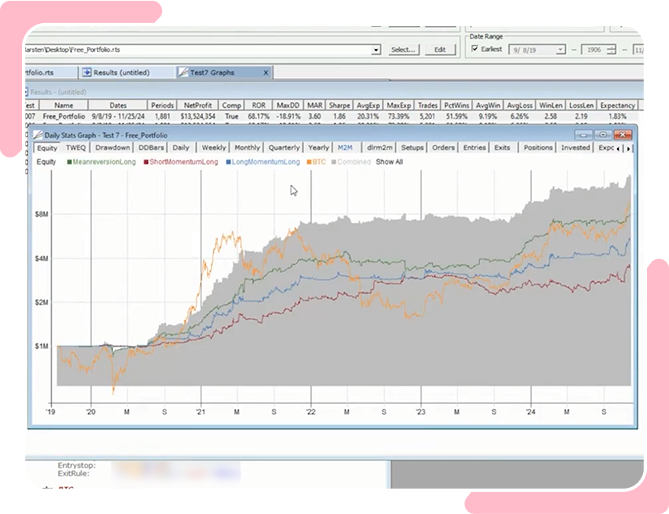Sort by the Periods column header

162,105
